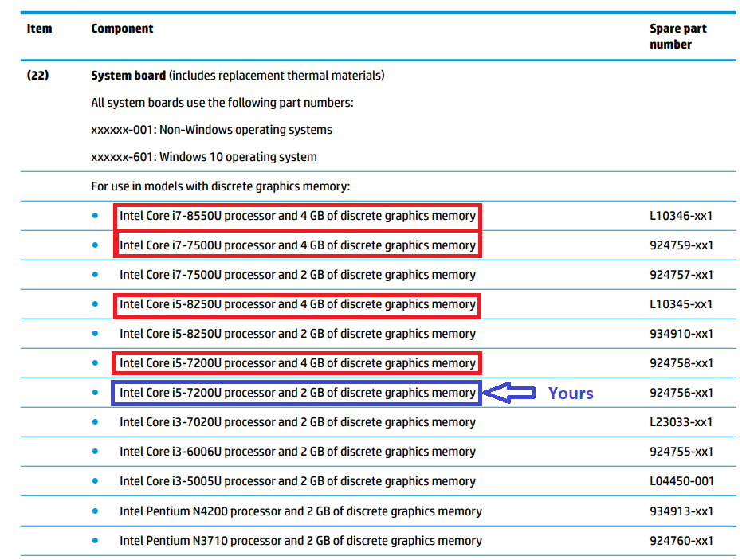
Task: Select the i7-7500U 2 GB graphics row
Action: [379, 275]
